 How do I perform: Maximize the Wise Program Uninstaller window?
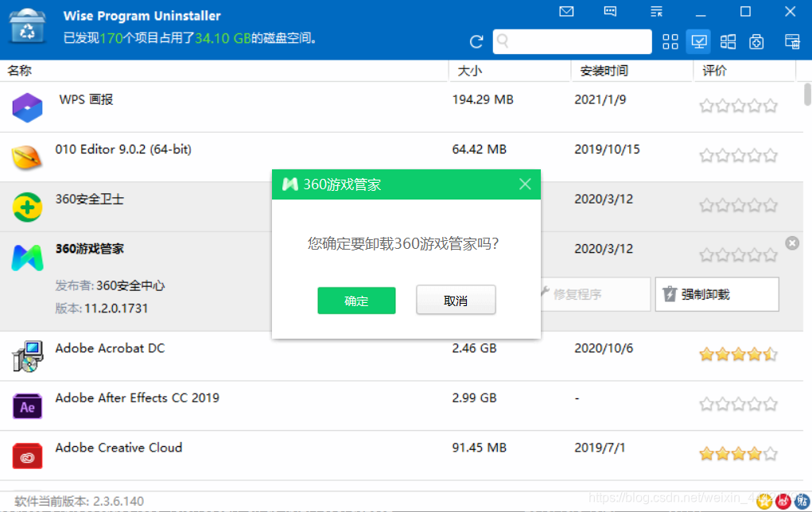745,11
